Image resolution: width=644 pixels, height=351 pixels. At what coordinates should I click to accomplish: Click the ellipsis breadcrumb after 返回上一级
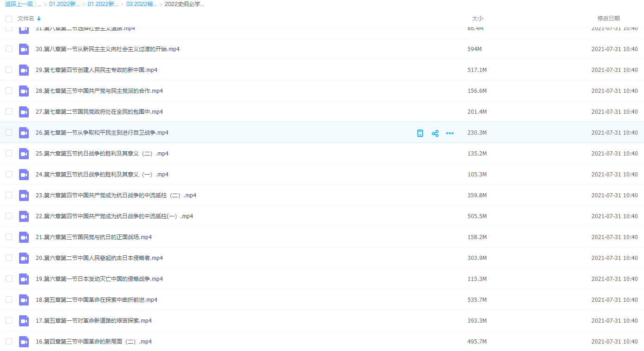(39, 4)
